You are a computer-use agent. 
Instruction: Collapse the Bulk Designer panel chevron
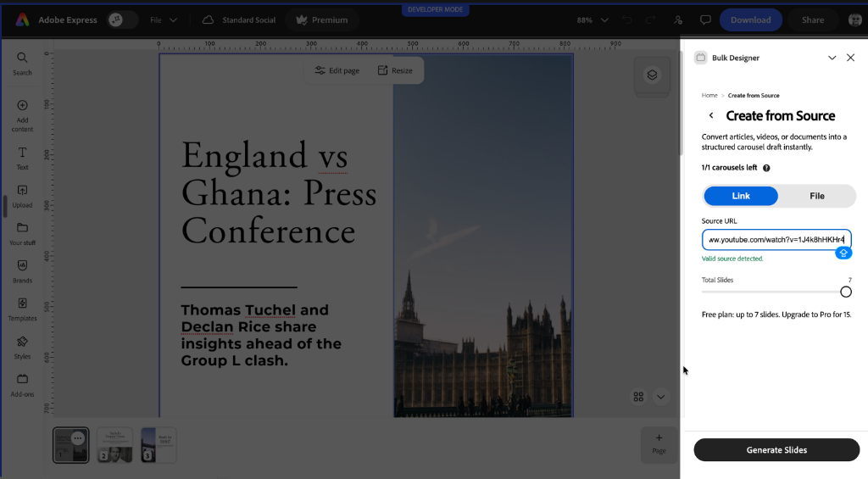coord(832,58)
